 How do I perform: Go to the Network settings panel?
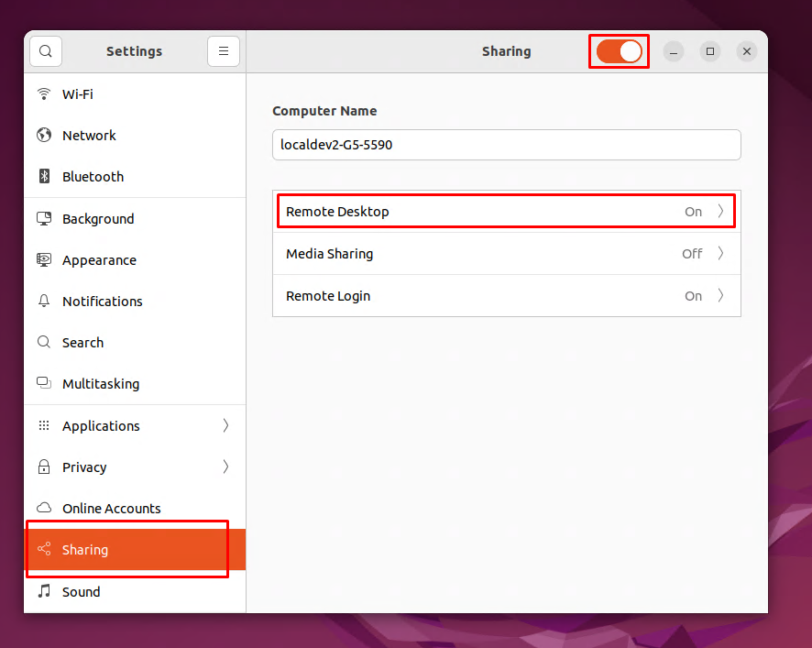pos(135,136)
